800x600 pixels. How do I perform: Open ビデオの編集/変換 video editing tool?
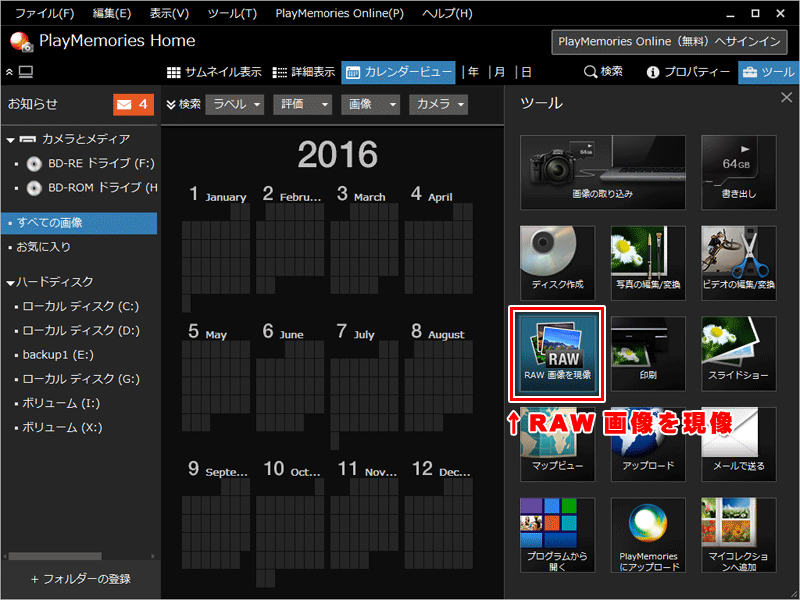point(739,263)
